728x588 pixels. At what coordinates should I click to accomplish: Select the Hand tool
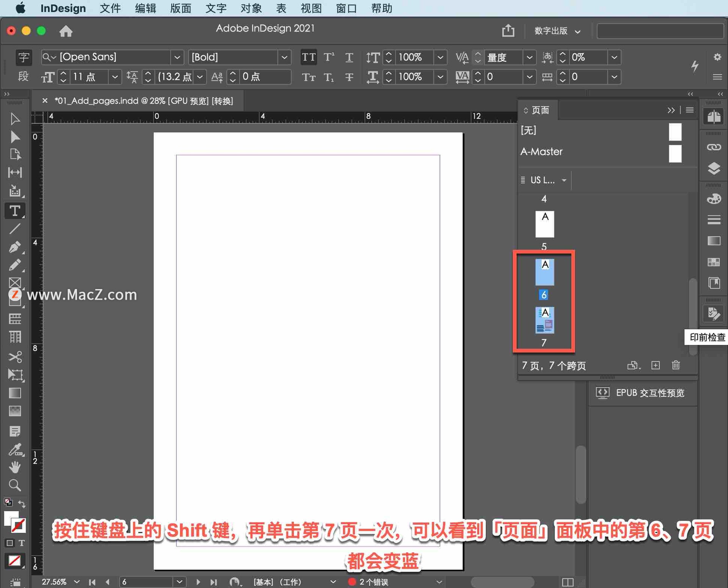pos(15,467)
